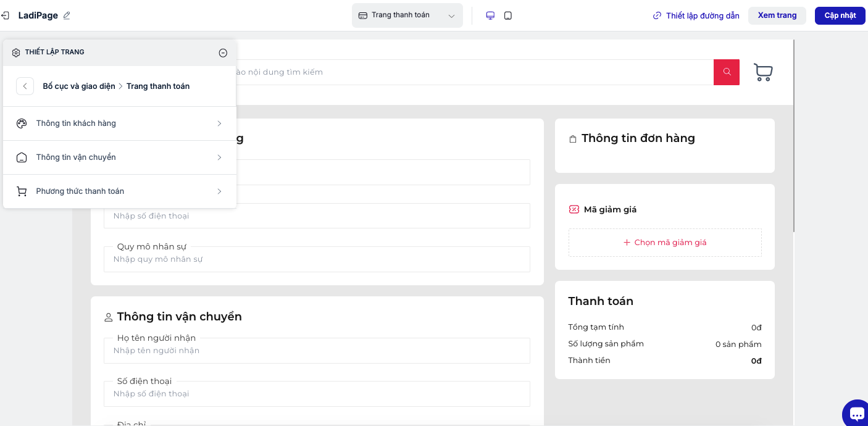
Task: Click the gear icon in Thiết lập trang header
Action: coord(16,52)
